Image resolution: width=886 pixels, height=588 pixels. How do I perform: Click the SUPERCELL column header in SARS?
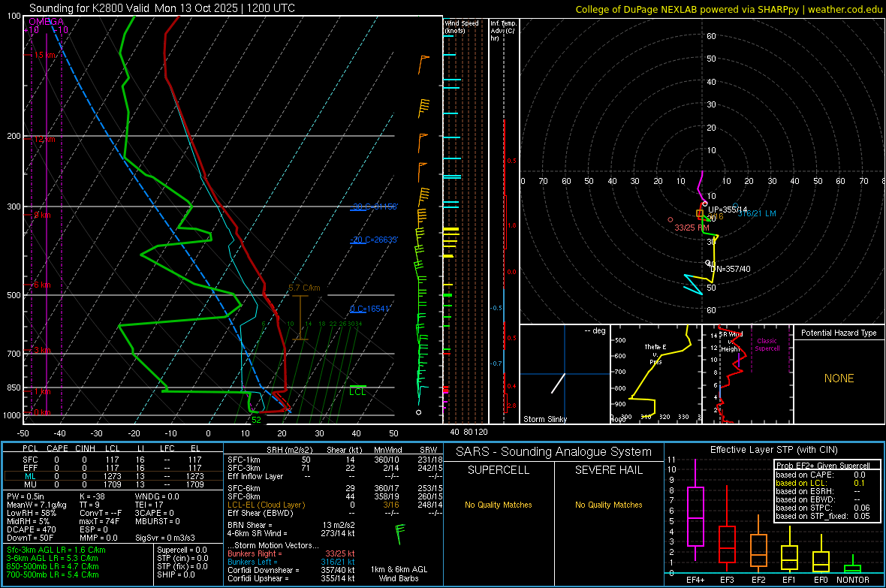(499, 470)
